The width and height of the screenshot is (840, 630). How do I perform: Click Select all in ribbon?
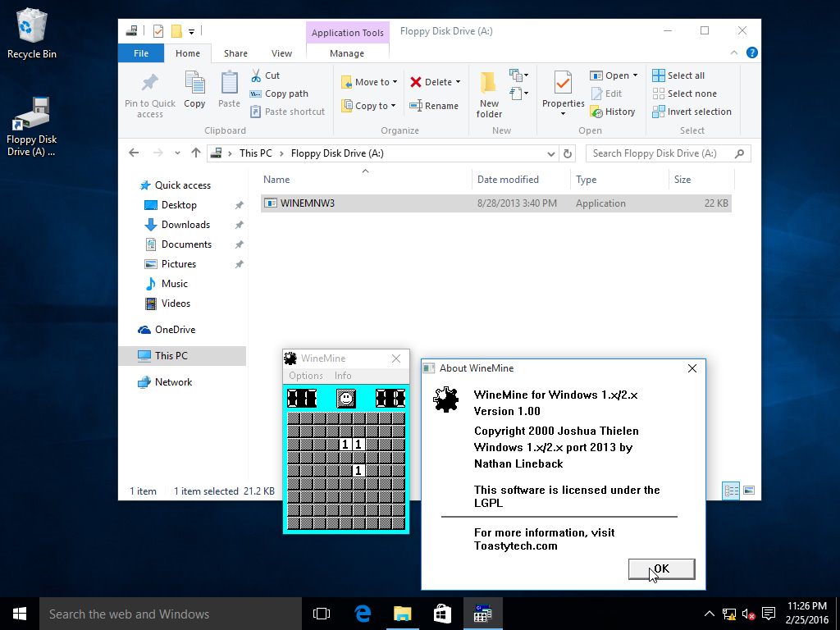pos(678,75)
